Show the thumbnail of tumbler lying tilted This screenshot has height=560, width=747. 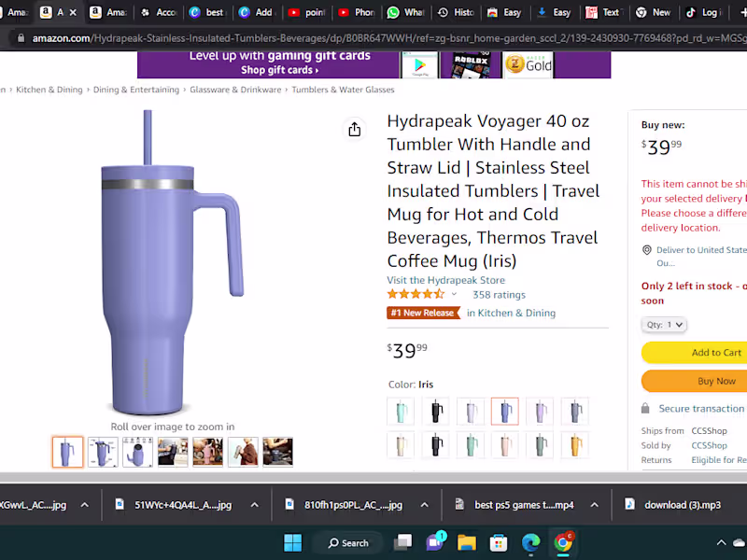[137, 452]
